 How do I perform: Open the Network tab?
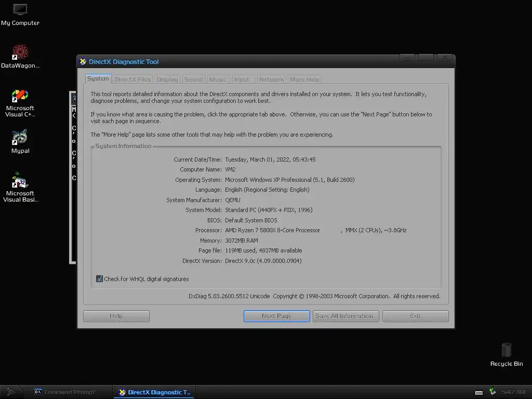(271, 79)
